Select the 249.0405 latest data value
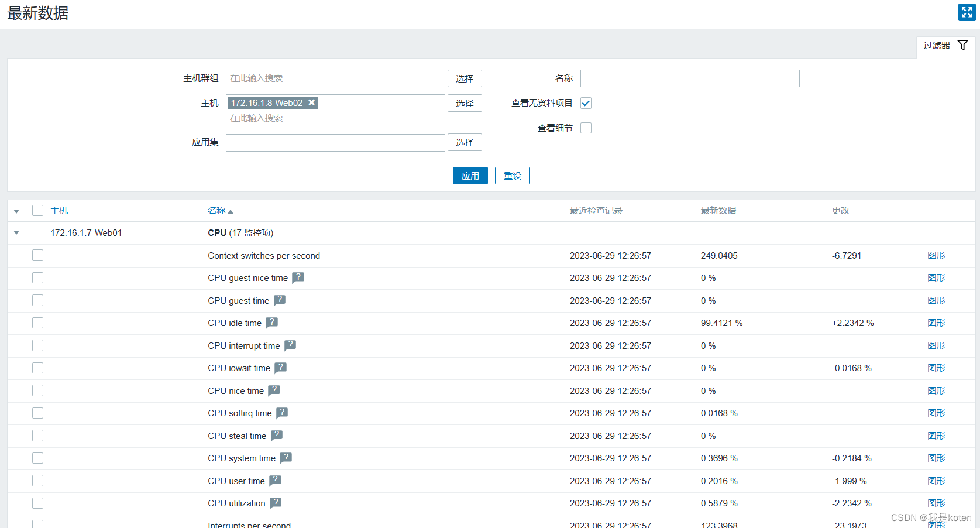Image resolution: width=980 pixels, height=528 pixels. pyautogui.click(x=719, y=256)
